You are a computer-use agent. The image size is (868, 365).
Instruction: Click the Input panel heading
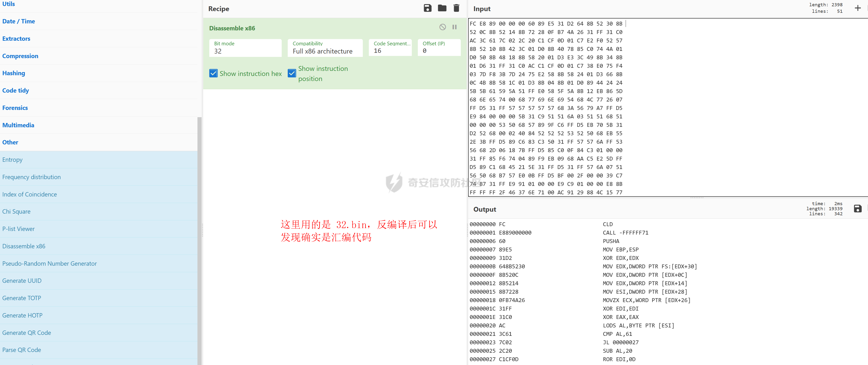tap(482, 9)
